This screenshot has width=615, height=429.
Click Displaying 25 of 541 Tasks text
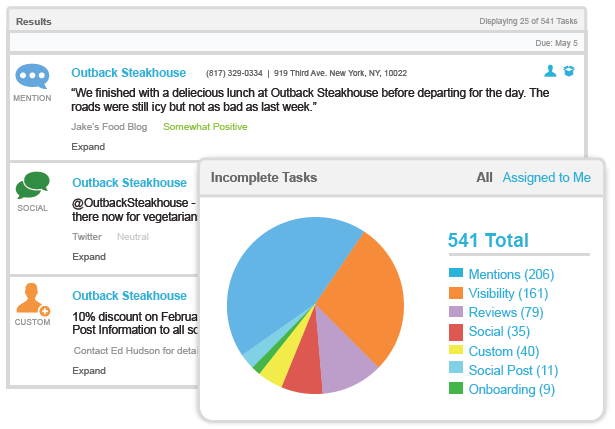pyautogui.click(x=528, y=21)
